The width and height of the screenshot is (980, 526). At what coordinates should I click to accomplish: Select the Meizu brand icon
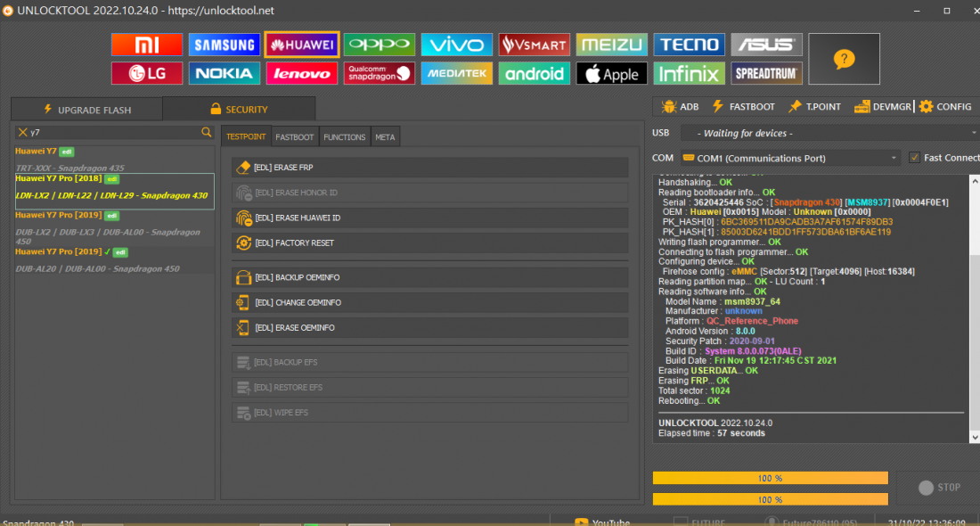[x=612, y=45]
